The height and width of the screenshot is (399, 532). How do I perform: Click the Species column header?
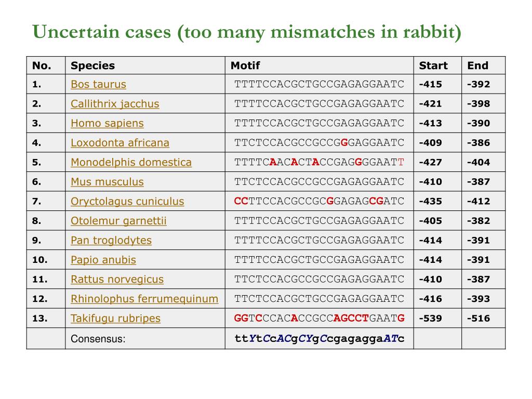click(92, 65)
